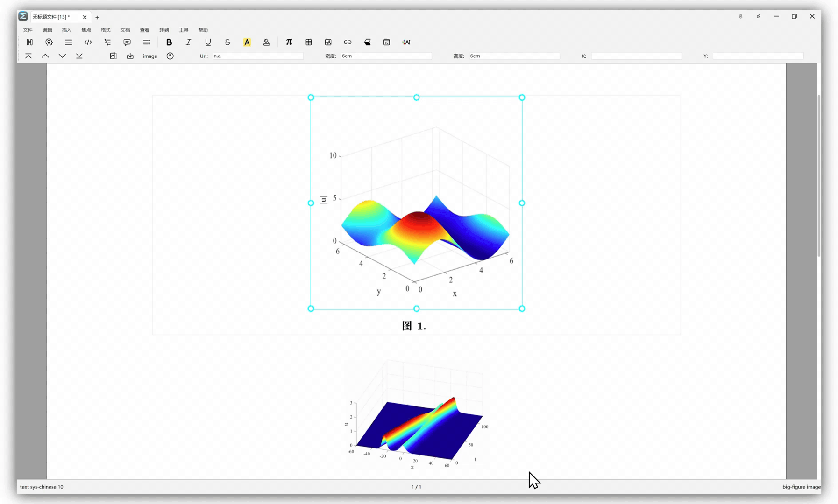Open the image tag dropdown in focus bar
838x504 pixels.
tap(150, 56)
